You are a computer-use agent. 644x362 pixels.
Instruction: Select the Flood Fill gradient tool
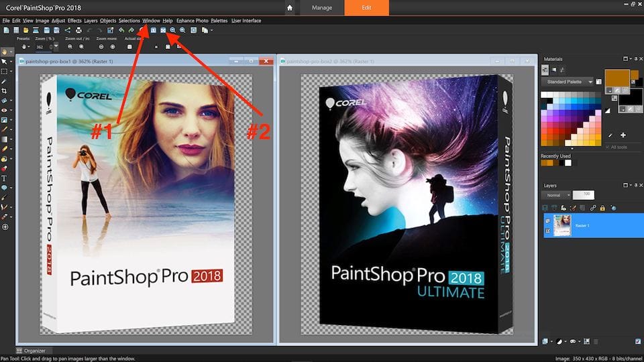(4, 139)
